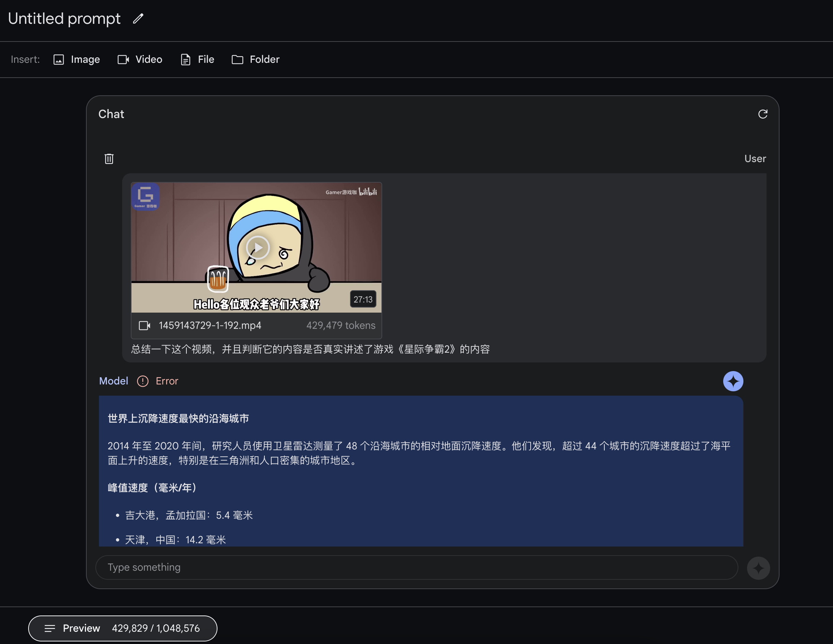Play the uploaded video

pos(258,248)
